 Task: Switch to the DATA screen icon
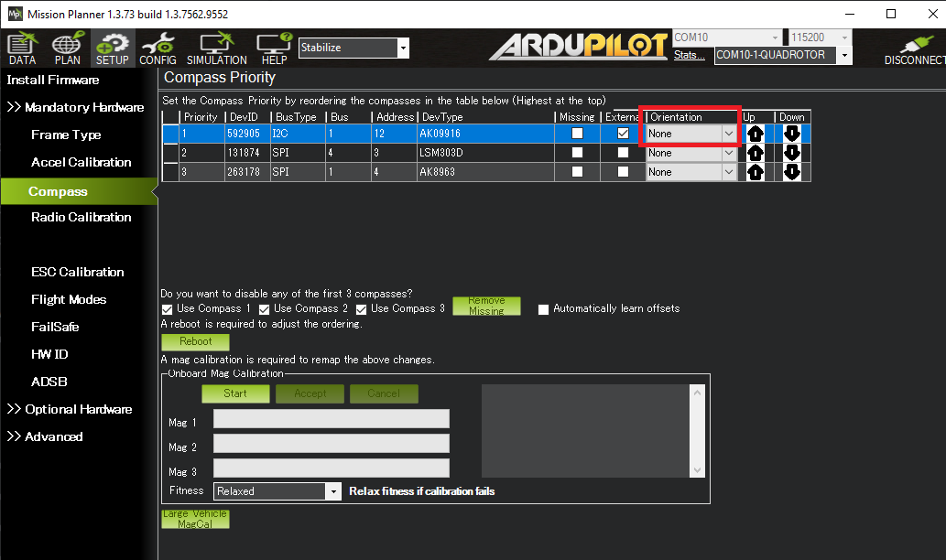tap(21, 47)
